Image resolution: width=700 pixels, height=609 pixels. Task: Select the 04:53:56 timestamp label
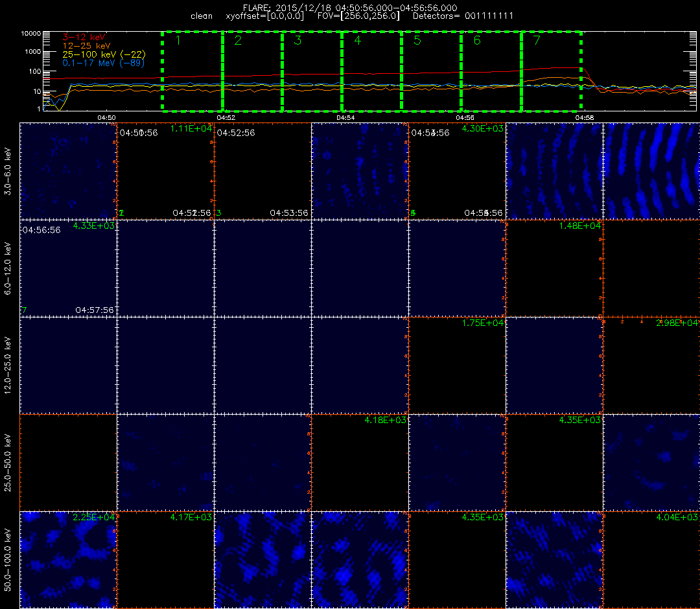289,213
